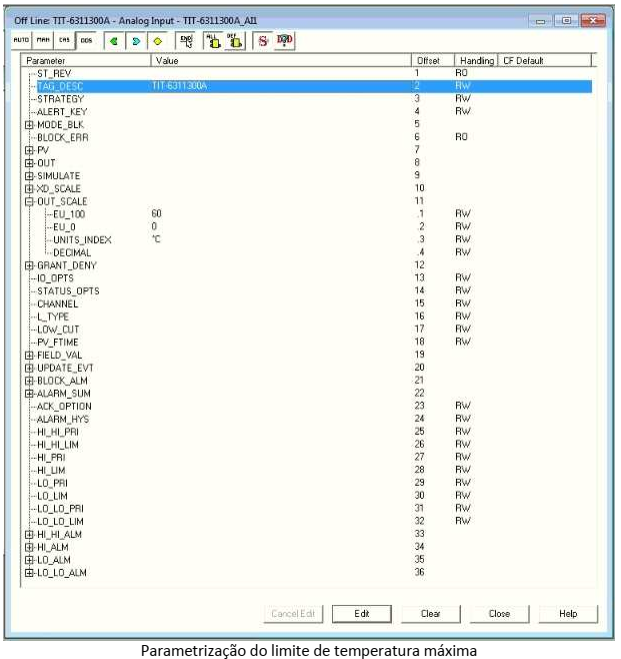The height and width of the screenshot is (659, 621).
Task: Expand the LO_ALM node
Action: coord(29,560)
